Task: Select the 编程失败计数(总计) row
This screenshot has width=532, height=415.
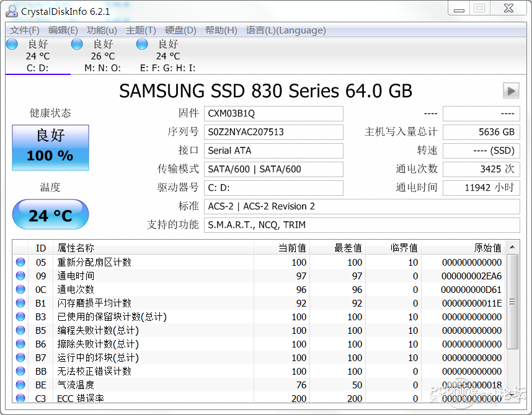Action: point(259,330)
